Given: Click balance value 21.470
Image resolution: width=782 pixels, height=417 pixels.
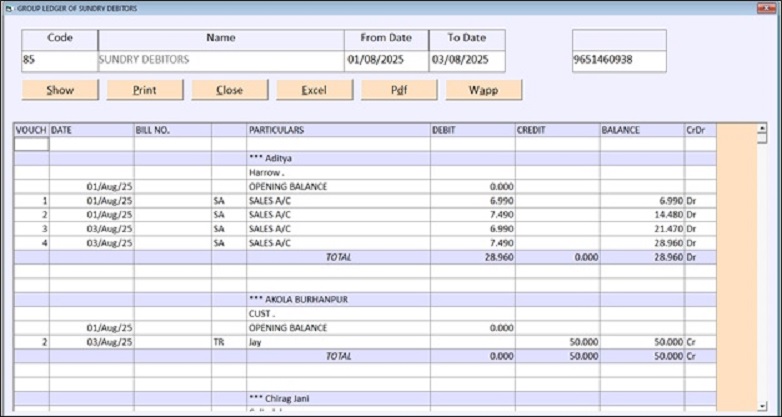Looking at the screenshot, I should click(x=642, y=229).
